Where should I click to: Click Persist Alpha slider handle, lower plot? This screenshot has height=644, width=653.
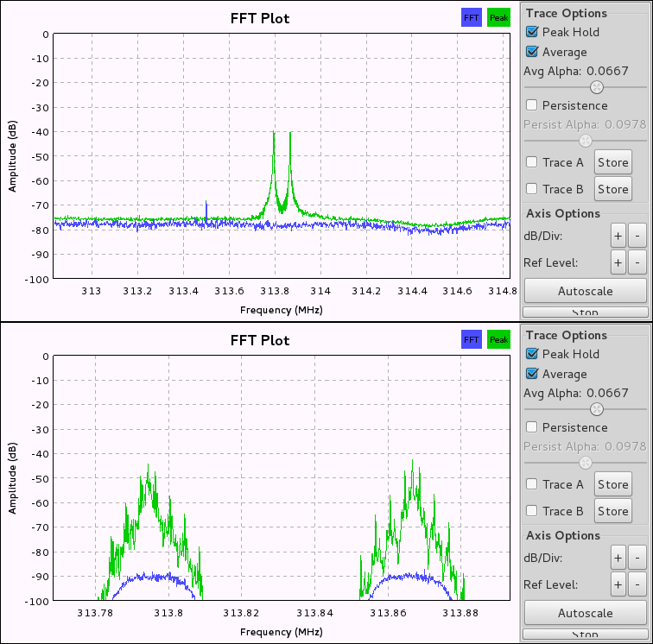click(x=586, y=463)
